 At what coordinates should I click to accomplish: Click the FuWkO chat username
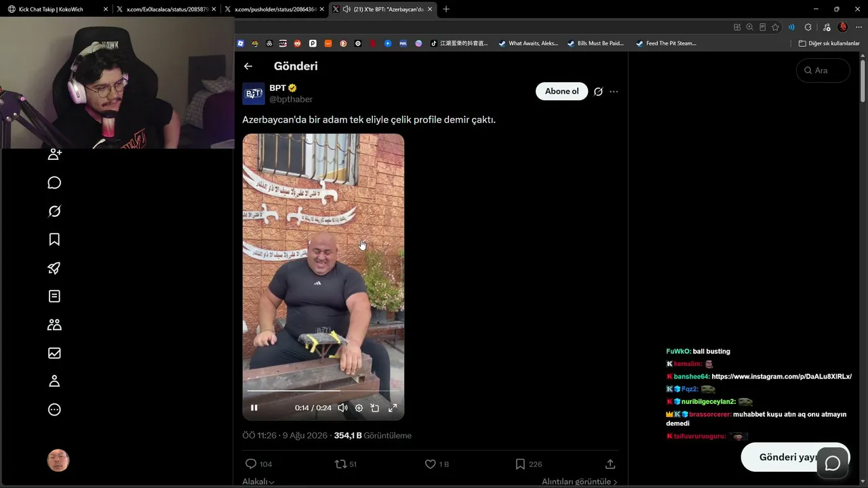click(x=679, y=352)
